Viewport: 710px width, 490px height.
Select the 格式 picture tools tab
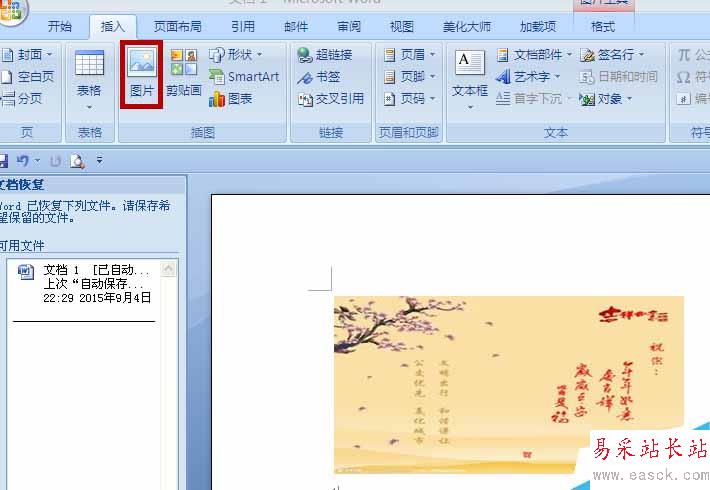click(603, 27)
